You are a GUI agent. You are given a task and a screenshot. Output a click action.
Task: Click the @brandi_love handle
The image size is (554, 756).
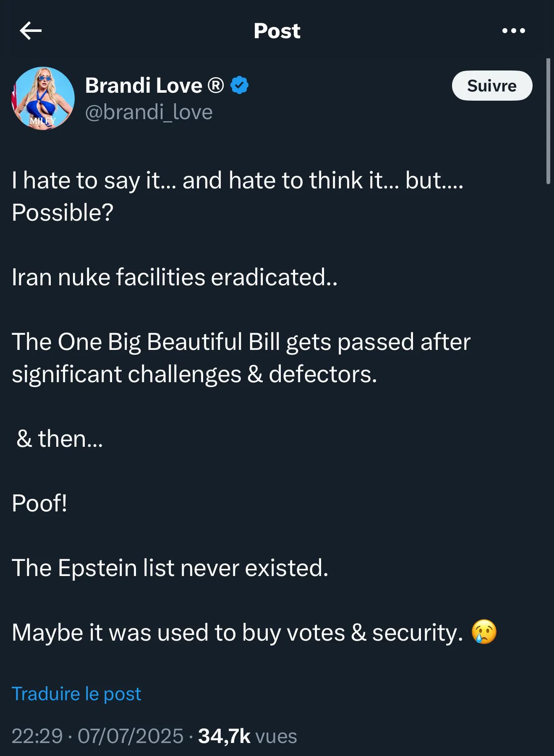[x=149, y=112]
